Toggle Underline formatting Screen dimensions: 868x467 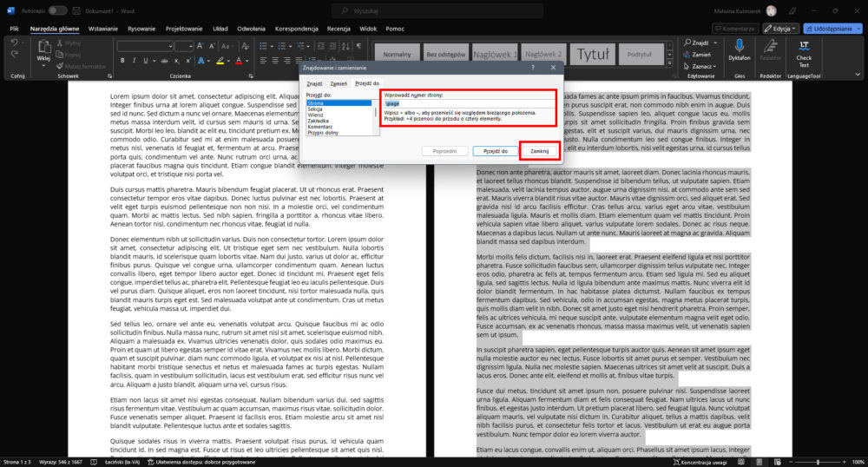(x=146, y=60)
